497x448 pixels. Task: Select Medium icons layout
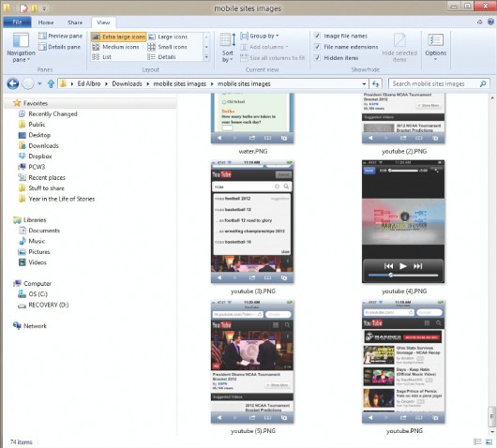tap(115, 47)
